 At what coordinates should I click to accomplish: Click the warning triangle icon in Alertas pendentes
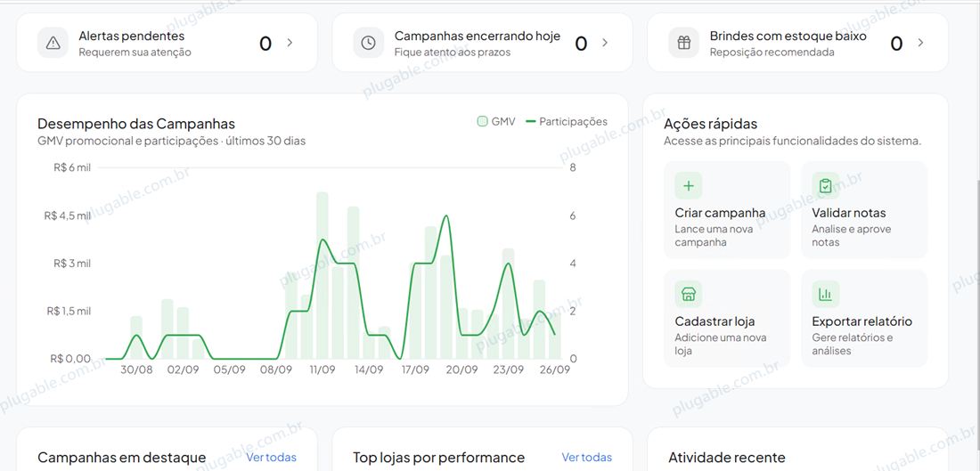[53, 43]
